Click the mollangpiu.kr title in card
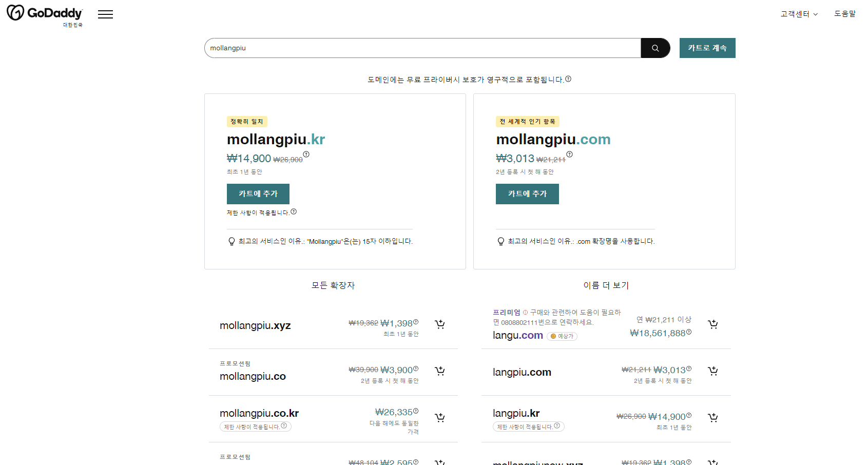Image resolution: width=868 pixels, height=465 pixels. click(x=276, y=140)
